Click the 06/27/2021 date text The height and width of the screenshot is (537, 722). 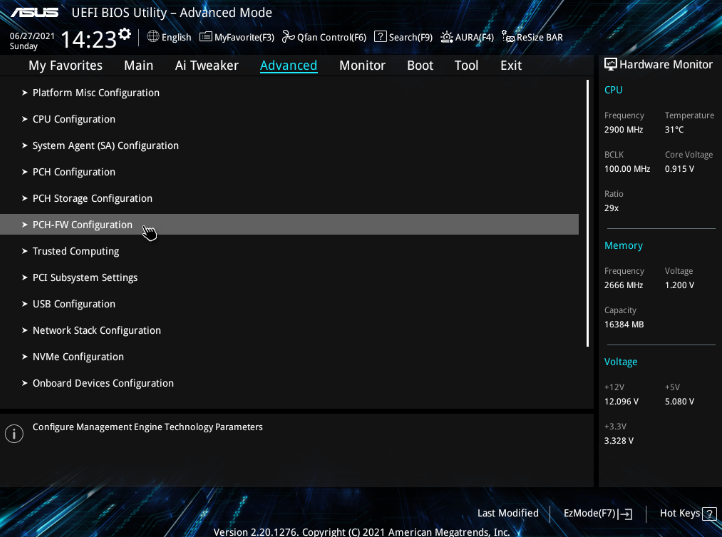pyautogui.click(x=32, y=35)
